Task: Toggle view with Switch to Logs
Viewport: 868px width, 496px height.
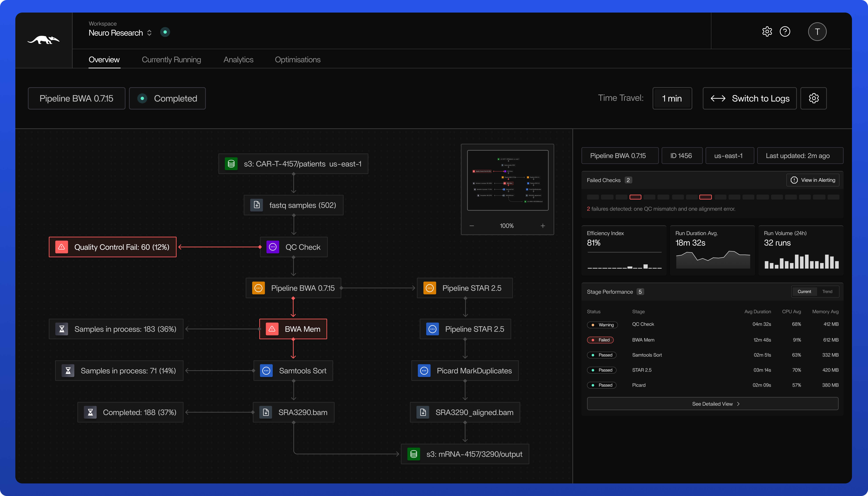Action: point(749,98)
